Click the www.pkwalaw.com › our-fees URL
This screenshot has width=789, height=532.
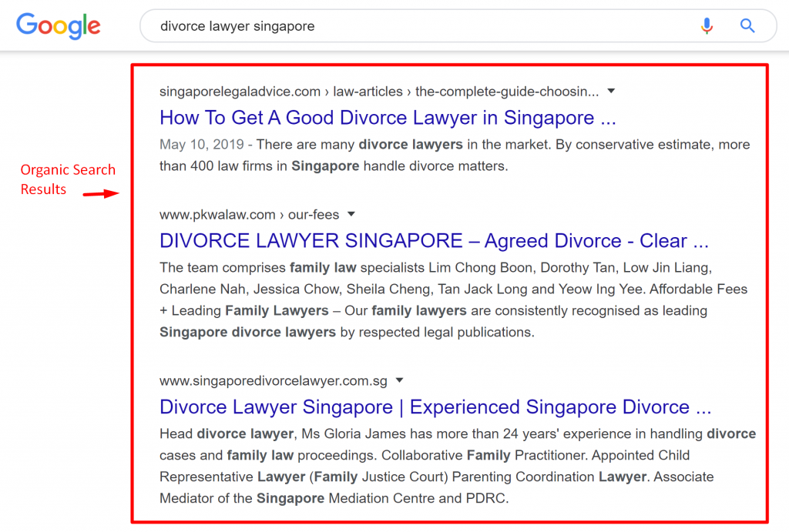[x=249, y=215]
